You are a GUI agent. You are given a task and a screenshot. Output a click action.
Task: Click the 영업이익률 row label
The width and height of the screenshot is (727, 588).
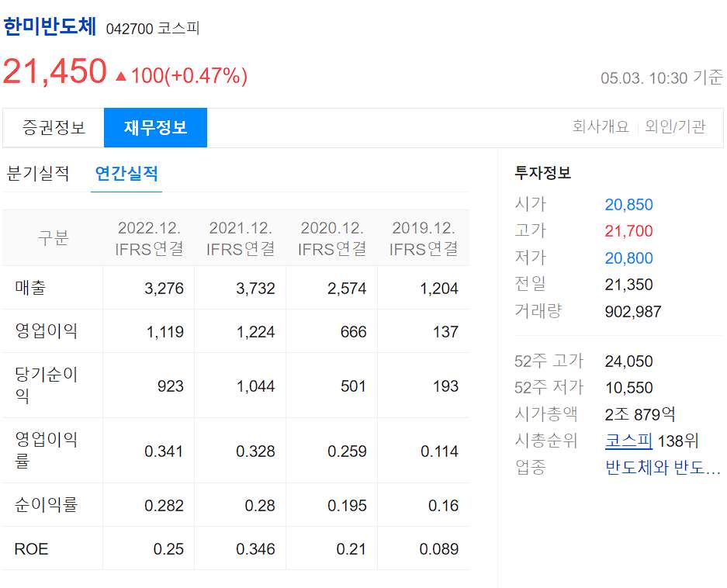(x=47, y=450)
